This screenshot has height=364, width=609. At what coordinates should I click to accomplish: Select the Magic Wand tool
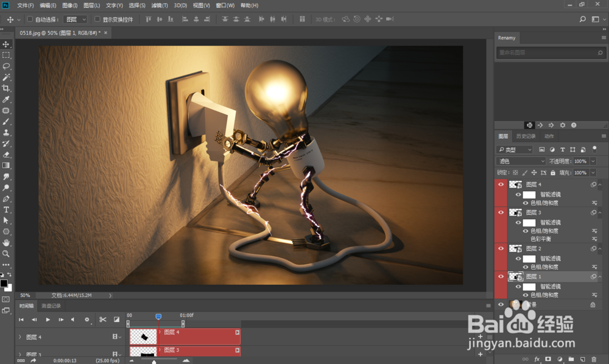[x=6, y=77]
